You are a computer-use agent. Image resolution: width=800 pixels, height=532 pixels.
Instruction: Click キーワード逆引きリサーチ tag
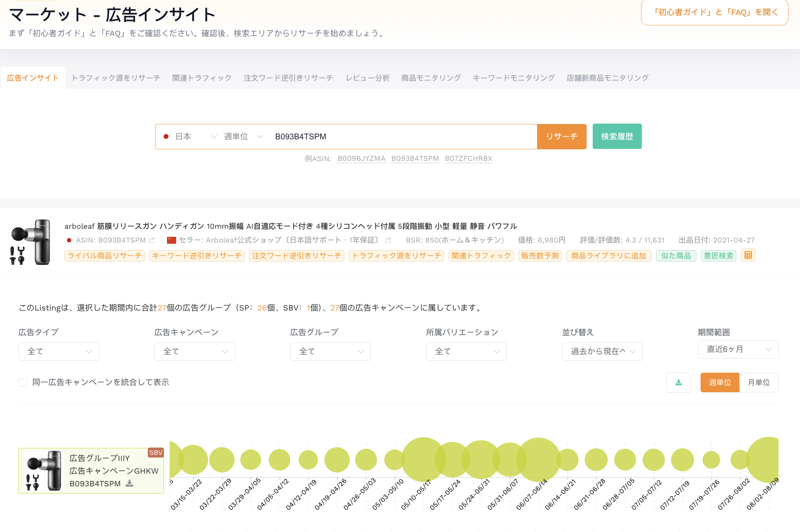[x=197, y=256]
